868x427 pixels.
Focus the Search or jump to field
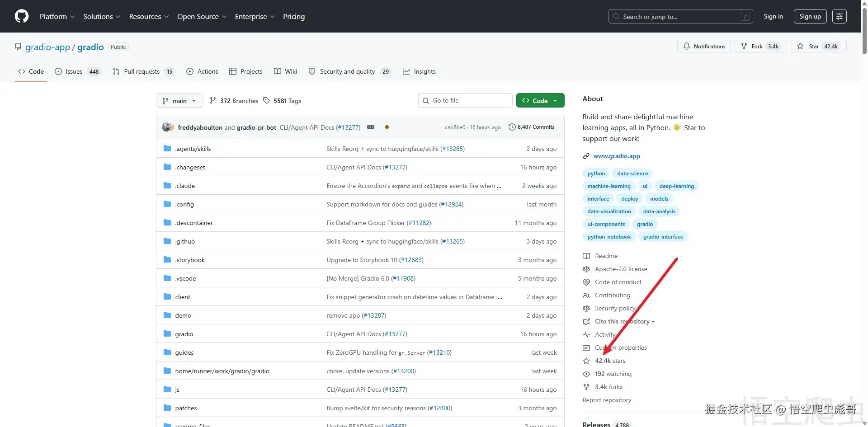[680, 16]
